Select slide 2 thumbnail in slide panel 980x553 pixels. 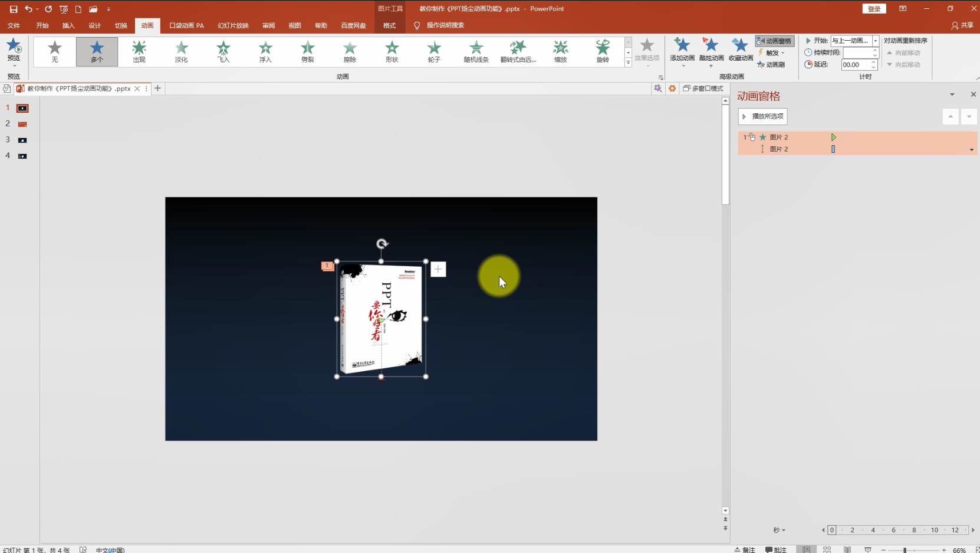click(x=22, y=124)
